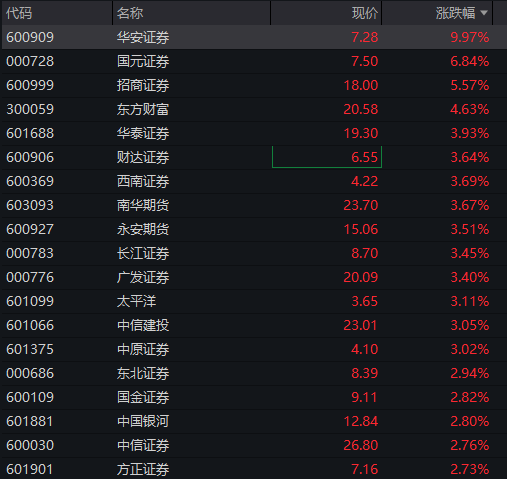Select stock code 600999
Viewport: 507px width, 479px height.
[x=30, y=85]
